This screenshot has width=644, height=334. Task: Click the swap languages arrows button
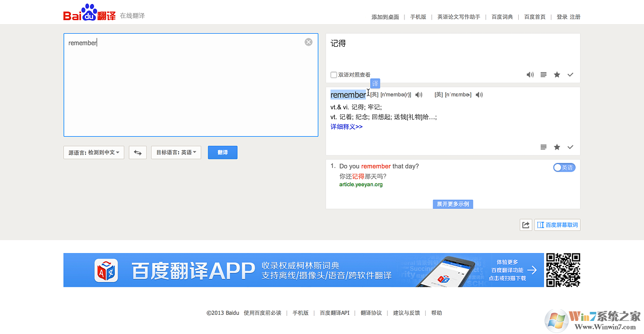tap(137, 152)
